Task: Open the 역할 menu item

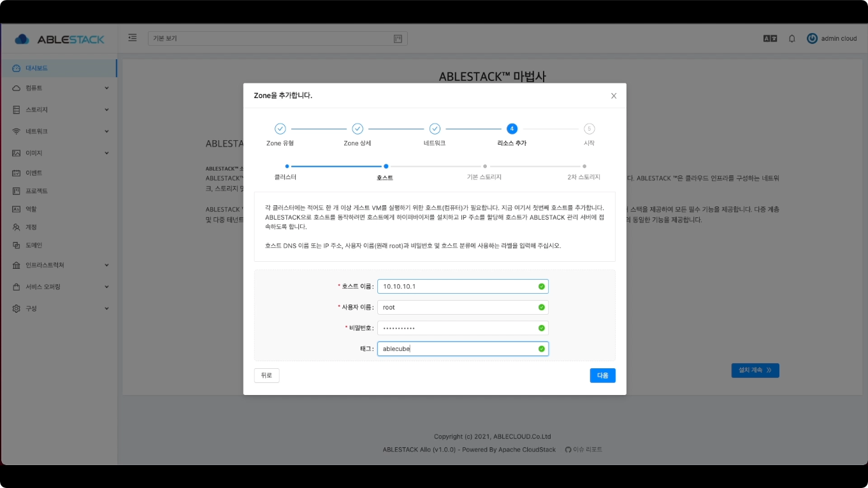Action: click(x=59, y=209)
